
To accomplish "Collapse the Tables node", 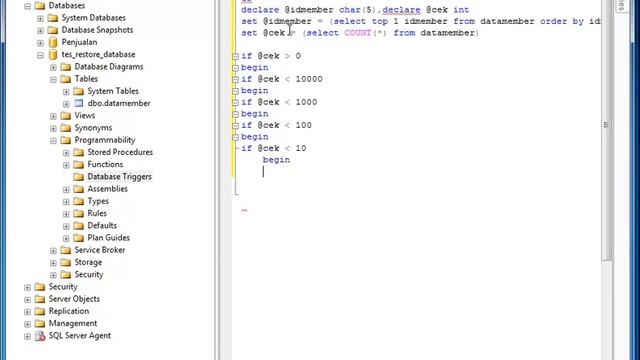I will [x=53, y=80].
